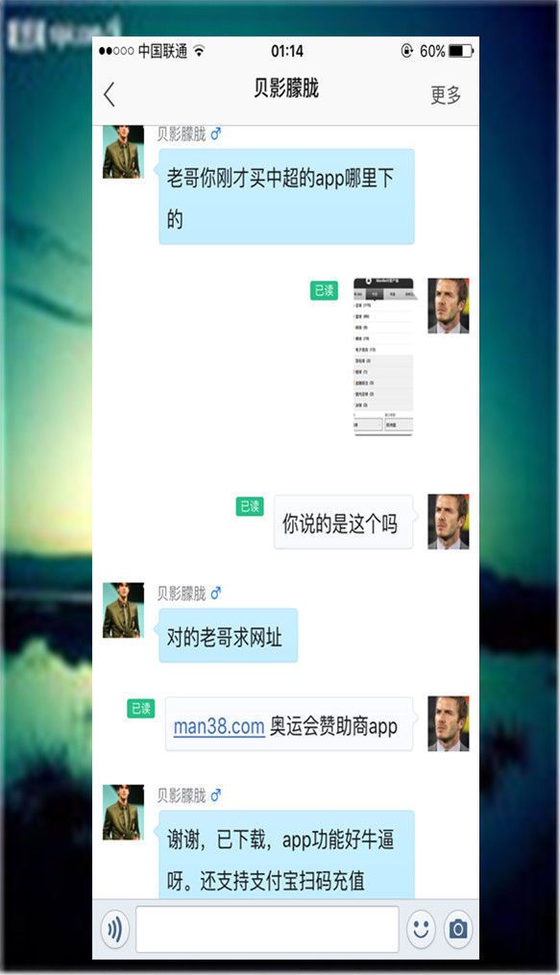Tap the camera icon
This screenshot has height=975, width=560.
[458, 929]
